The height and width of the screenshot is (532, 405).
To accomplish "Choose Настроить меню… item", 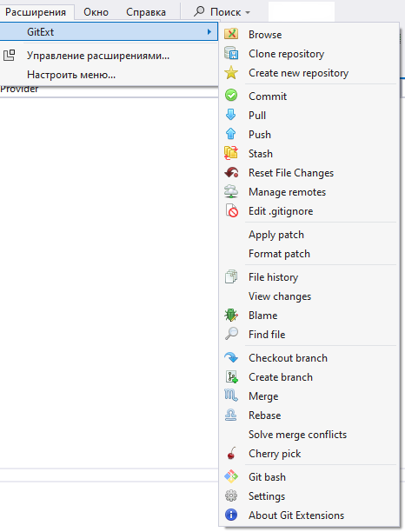I will pyautogui.click(x=109, y=74).
